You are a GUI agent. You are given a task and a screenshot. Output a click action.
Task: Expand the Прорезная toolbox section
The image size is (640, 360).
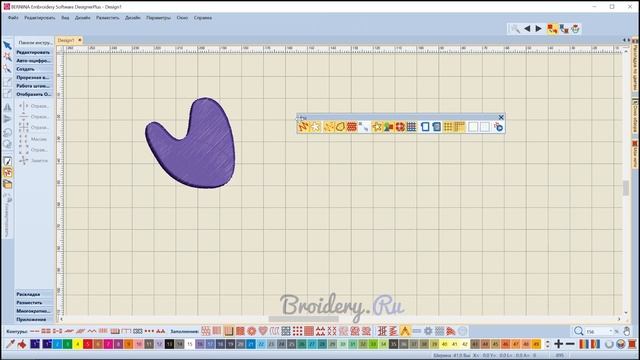34,77
